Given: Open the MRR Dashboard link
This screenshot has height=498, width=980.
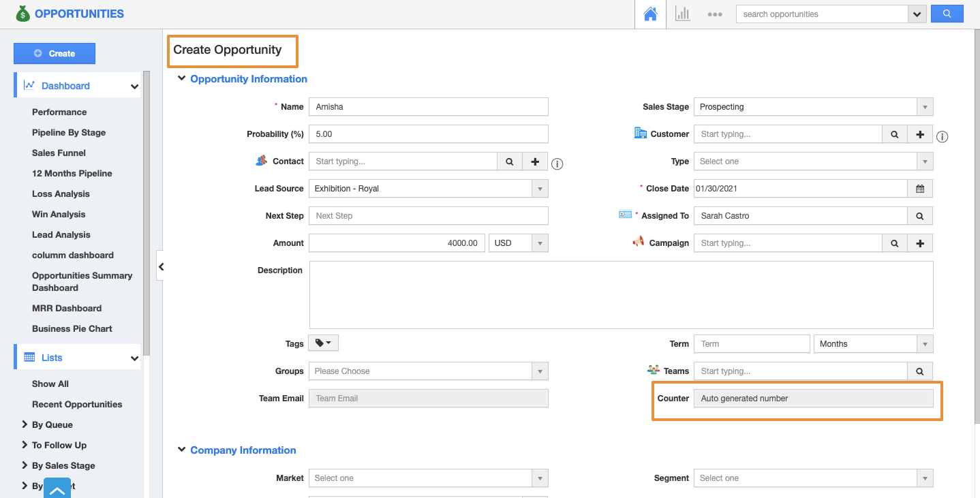Looking at the screenshot, I should click(x=67, y=308).
